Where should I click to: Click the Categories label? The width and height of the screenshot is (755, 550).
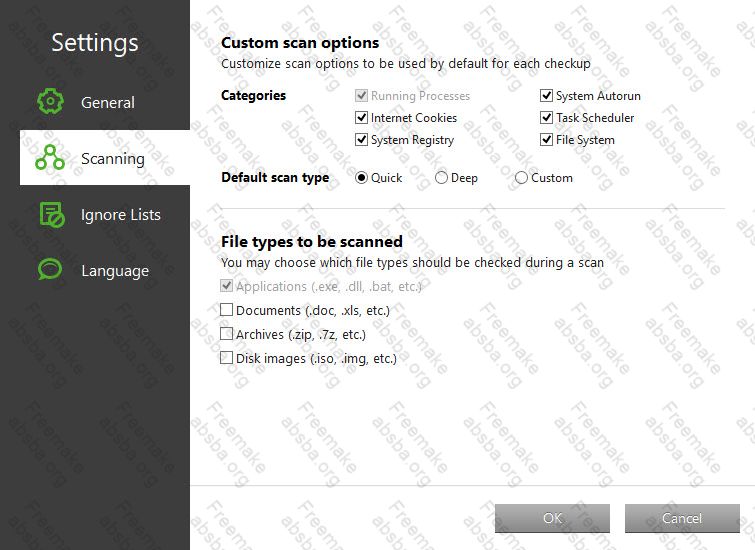pyautogui.click(x=253, y=95)
